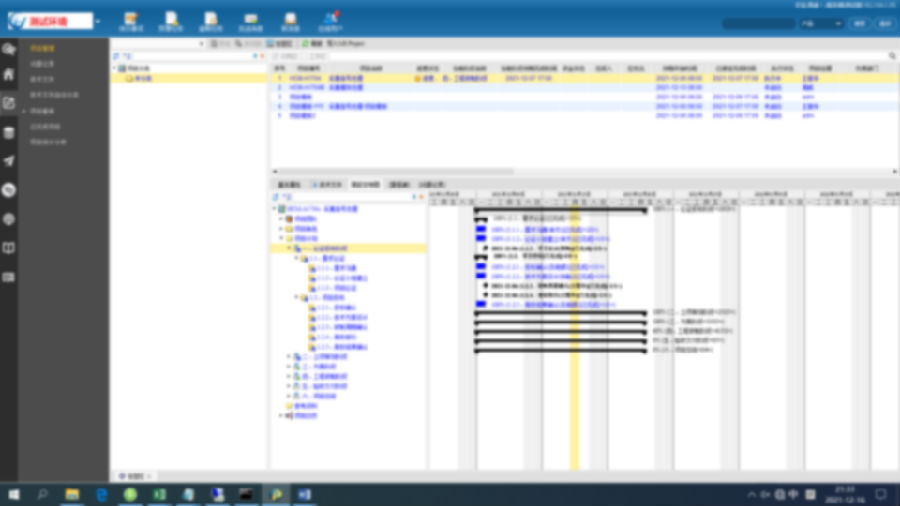Click the online users icon with red badge
This screenshot has height=506, width=900.
[x=329, y=20]
